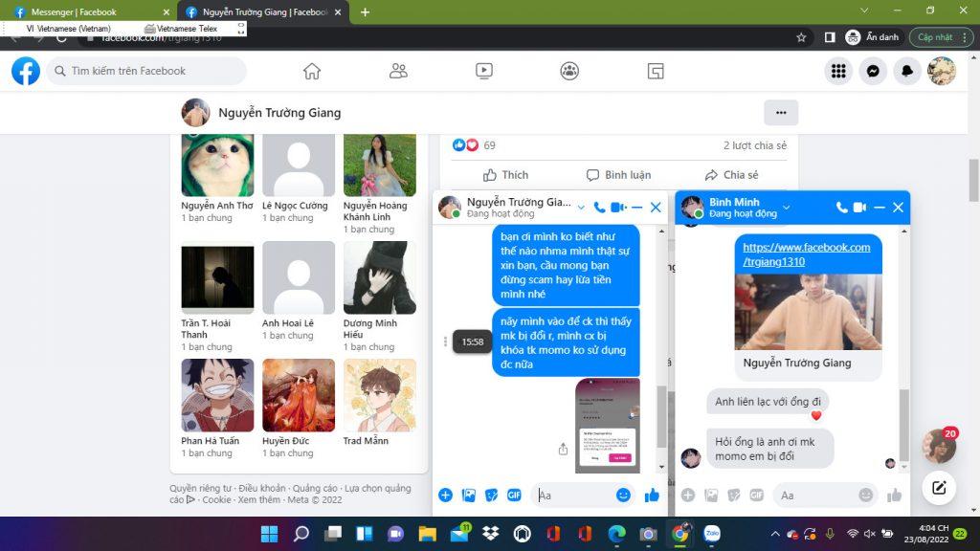Start a video call with Nguyễn Trường Giang
The image size is (980, 551).
pos(618,208)
